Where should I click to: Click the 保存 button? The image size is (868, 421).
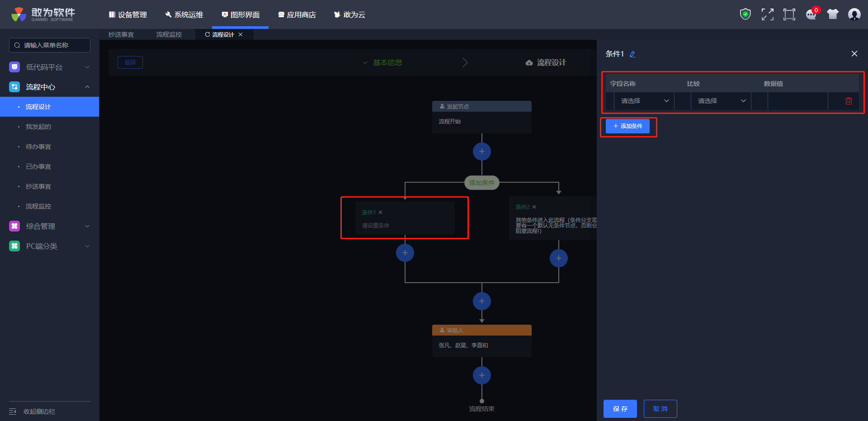(620, 409)
